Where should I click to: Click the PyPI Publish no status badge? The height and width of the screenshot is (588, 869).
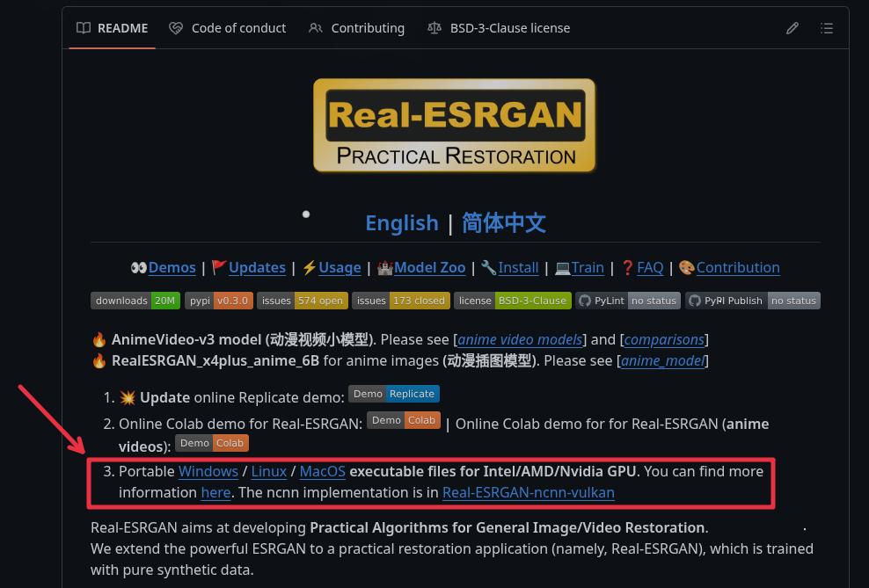[x=753, y=301]
